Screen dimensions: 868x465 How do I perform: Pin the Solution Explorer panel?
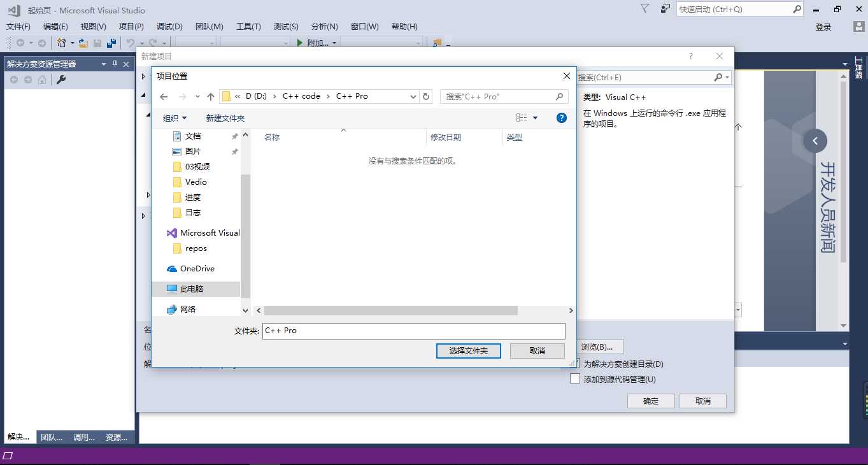pyautogui.click(x=115, y=64)
